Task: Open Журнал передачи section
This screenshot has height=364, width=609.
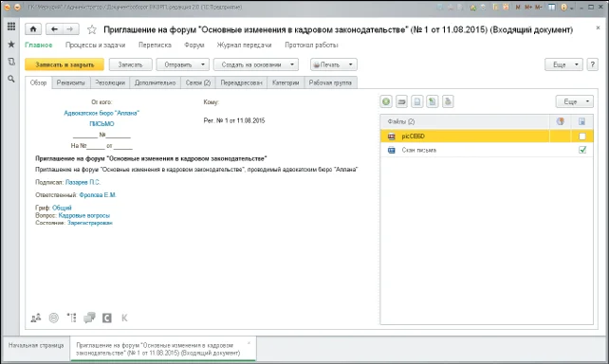Action: point(245,45)
